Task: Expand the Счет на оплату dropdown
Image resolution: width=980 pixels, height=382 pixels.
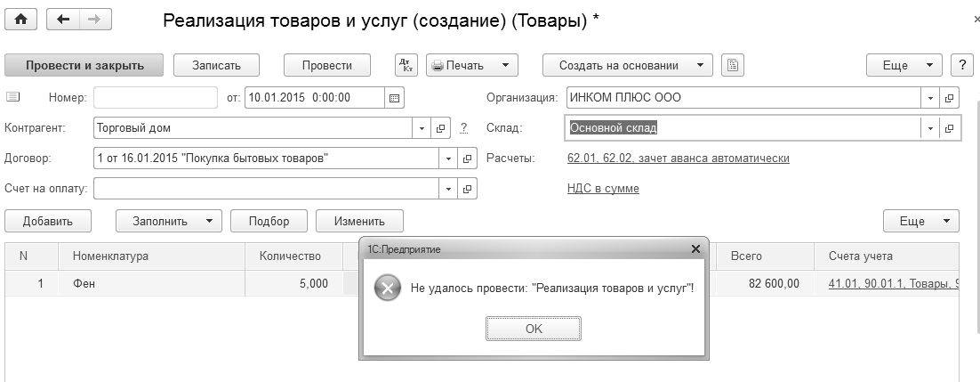Action: click(449, 189)
